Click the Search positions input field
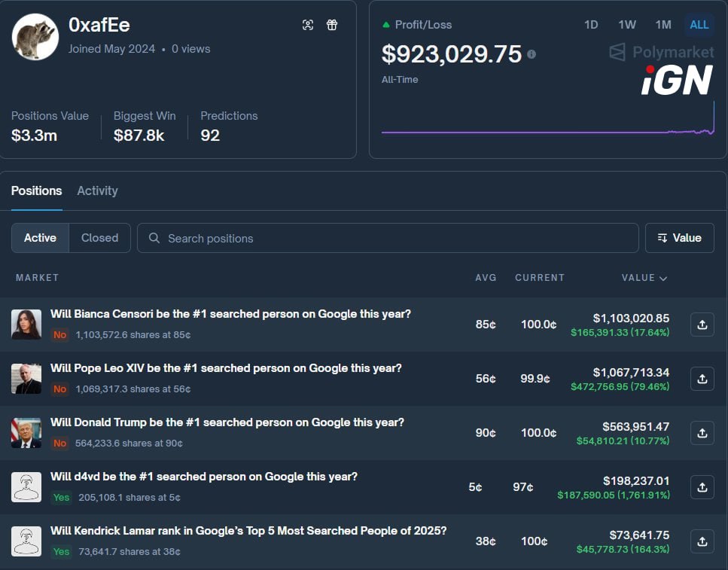 tap(388, 238)
